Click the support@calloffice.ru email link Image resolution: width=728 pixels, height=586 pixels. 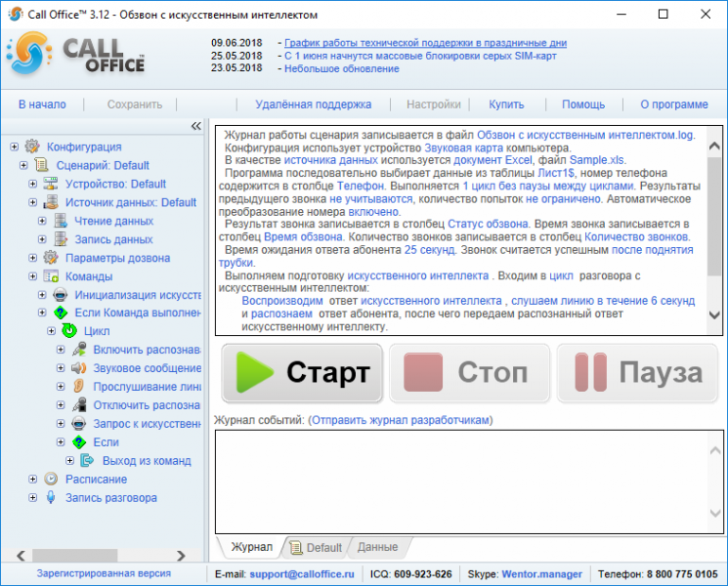(x=302, y=574)
